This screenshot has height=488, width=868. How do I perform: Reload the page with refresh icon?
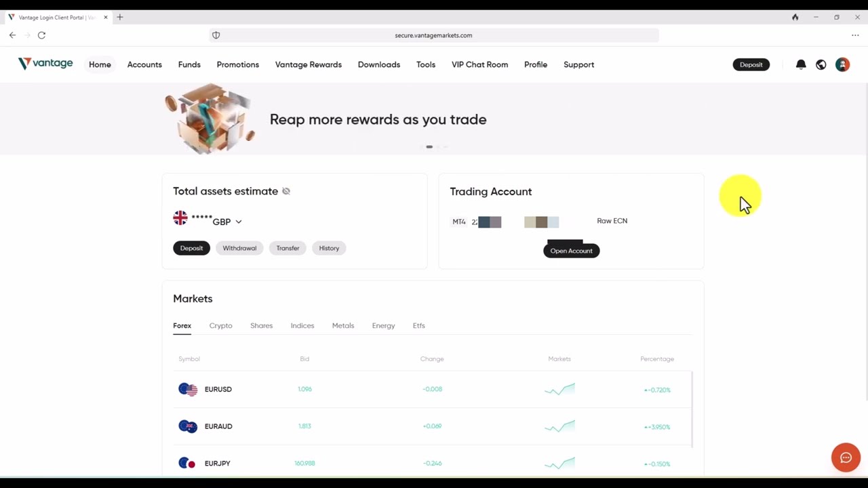(41, 35)
